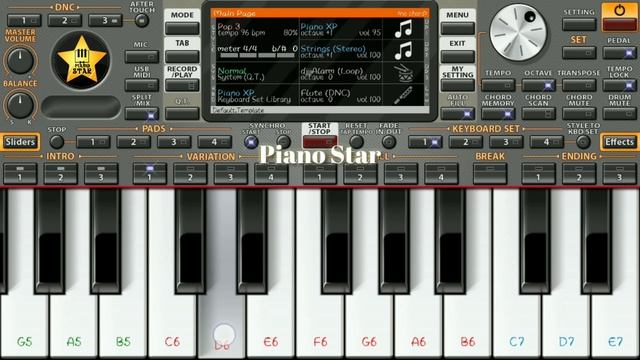640x360 pixels.
Task: Toggle Style to Kbd Set
Action: [x=583, y=142]
